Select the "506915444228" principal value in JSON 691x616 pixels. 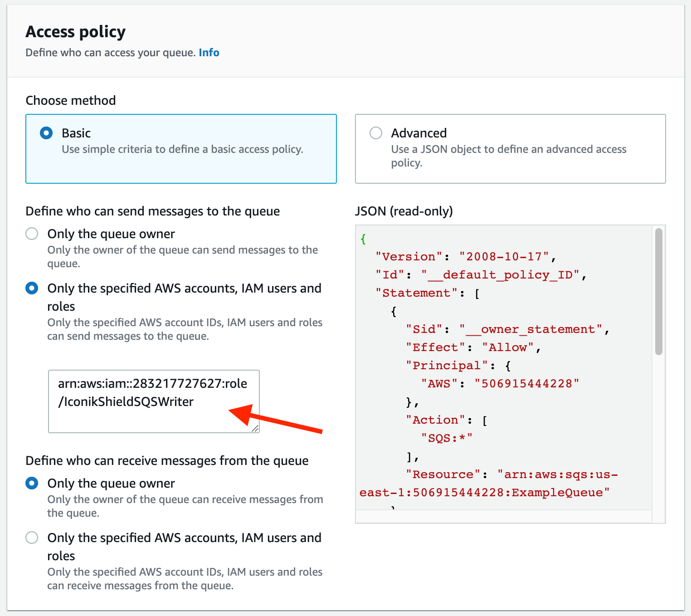tap(527, 383)
